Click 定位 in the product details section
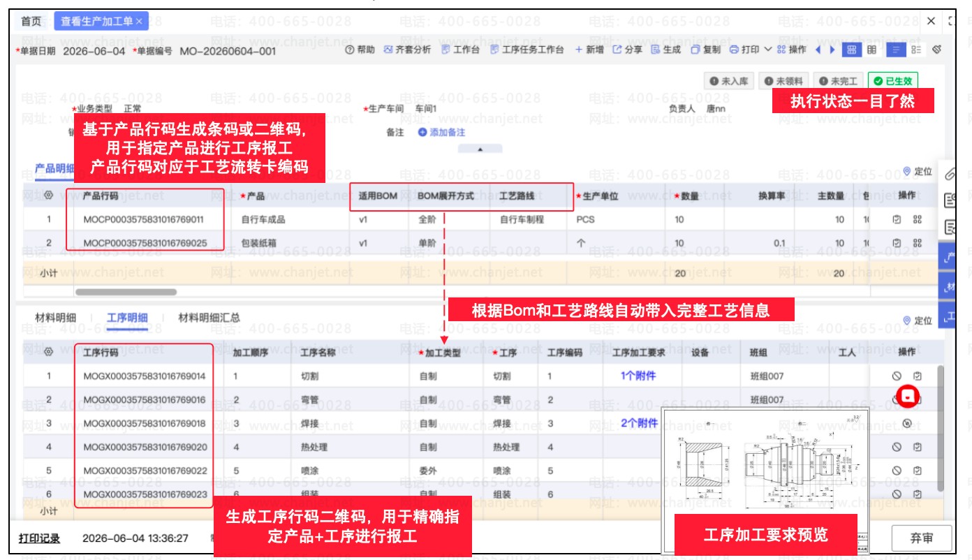The image size is (972, 560). pos(918,171)
